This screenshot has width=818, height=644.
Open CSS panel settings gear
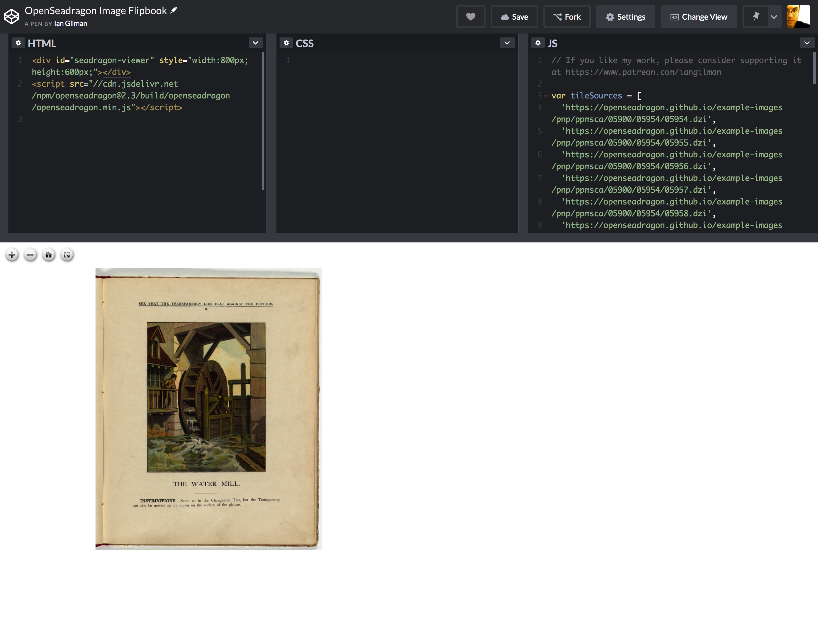tap(286, 43)
